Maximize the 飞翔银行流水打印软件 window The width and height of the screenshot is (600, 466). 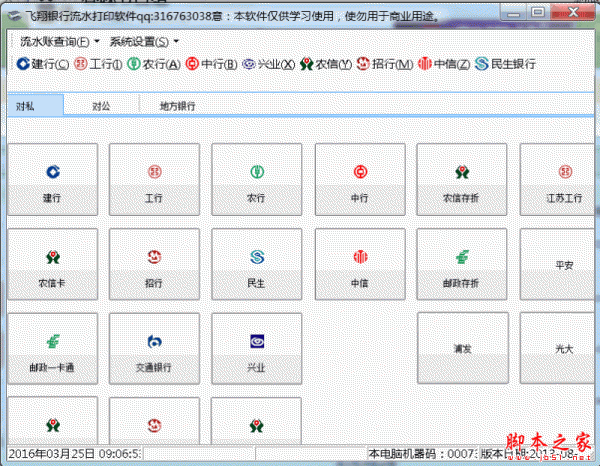coord(538,13)
